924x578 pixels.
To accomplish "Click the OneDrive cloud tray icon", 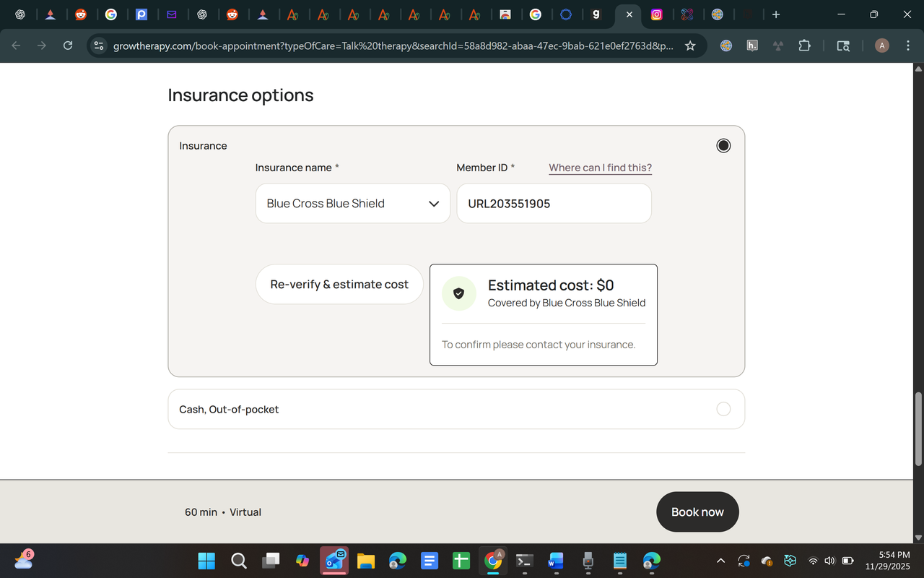I will 767,561.
